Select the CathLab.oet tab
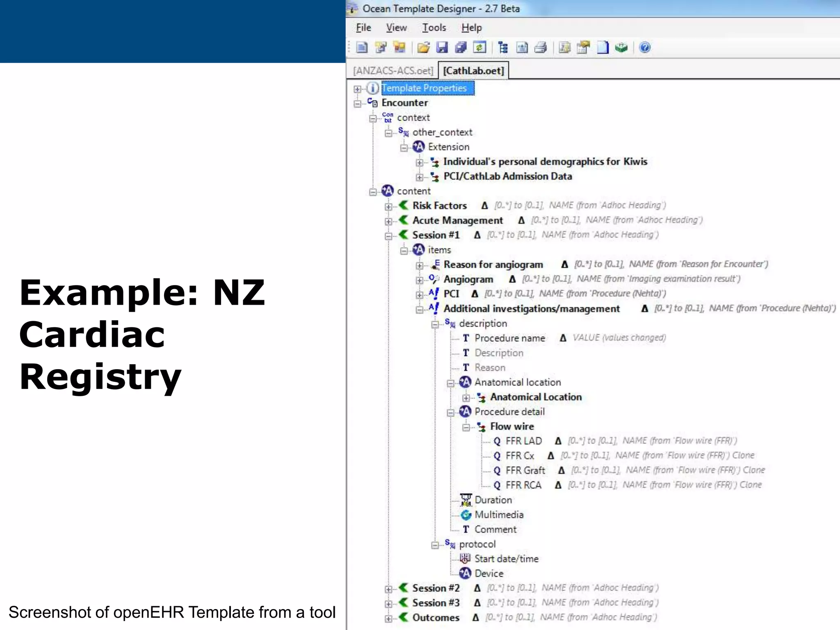Screen dimensions: 840x630 click(x=473, y=71)
